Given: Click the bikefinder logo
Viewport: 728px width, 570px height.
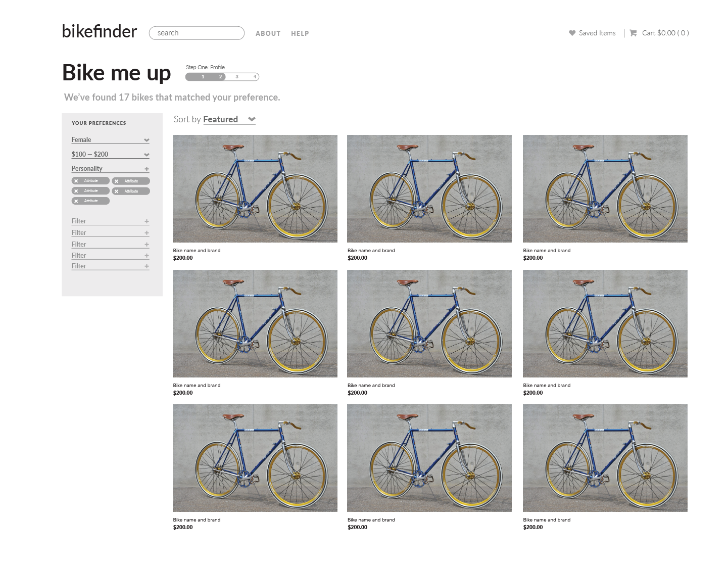Looking at the screenshot, I should [x=100, y=32].
